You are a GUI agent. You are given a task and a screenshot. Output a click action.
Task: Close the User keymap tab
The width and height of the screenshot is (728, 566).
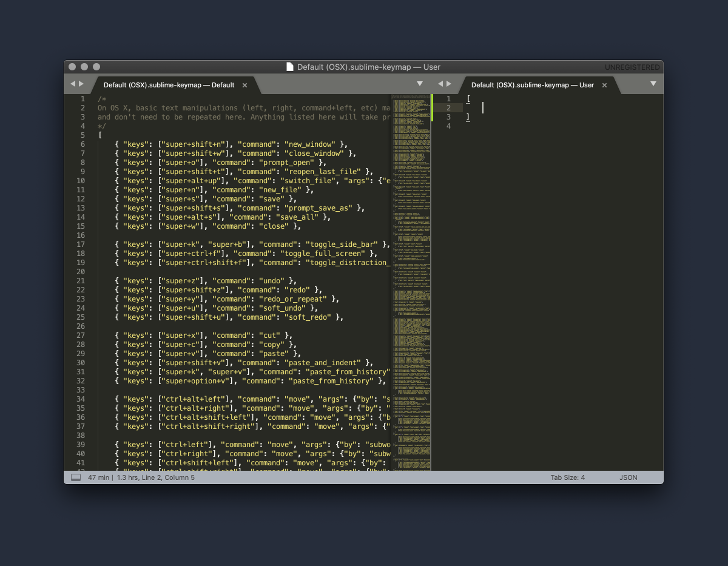(604, 86)
